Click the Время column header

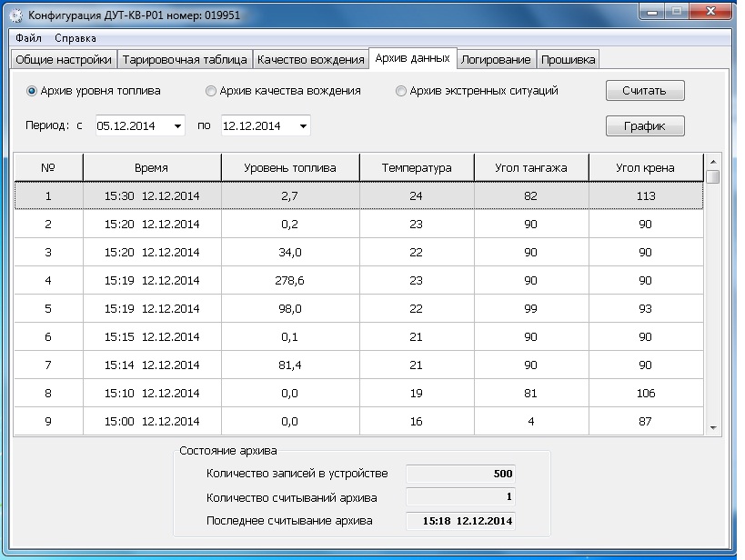tap(152, 168)
